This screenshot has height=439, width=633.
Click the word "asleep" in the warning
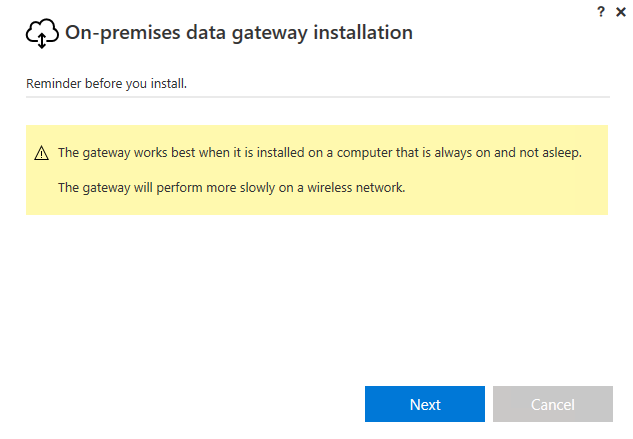point(561,153)
